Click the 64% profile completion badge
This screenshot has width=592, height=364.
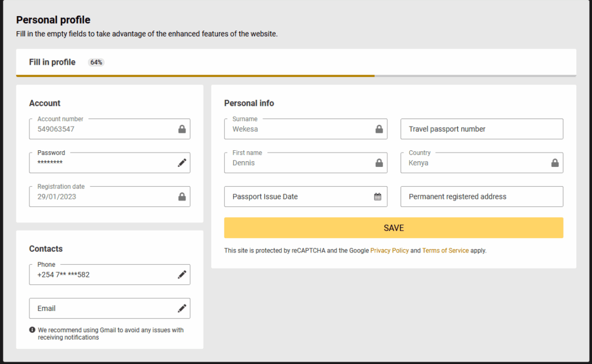(x=96, y=62)
